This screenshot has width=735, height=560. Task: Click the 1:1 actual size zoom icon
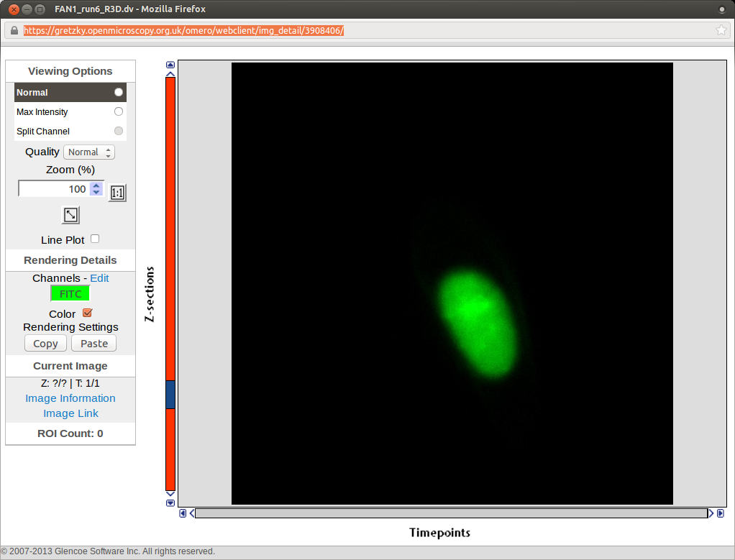tap(117, 193)
